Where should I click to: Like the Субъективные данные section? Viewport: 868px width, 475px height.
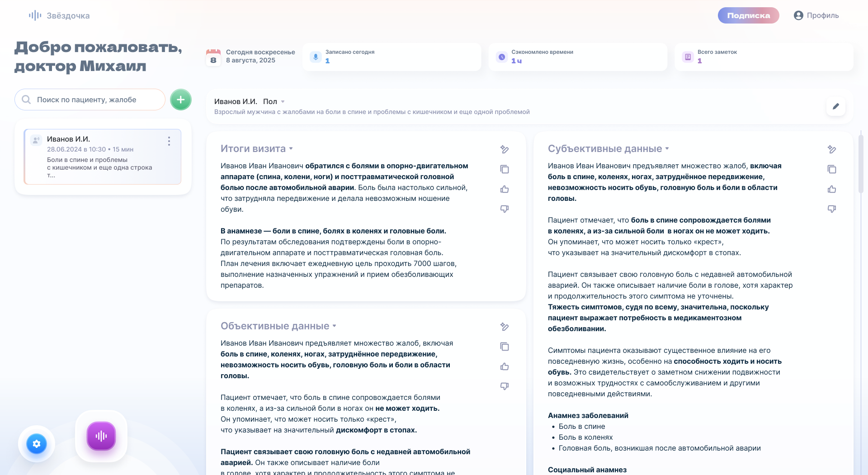[832, 189]
